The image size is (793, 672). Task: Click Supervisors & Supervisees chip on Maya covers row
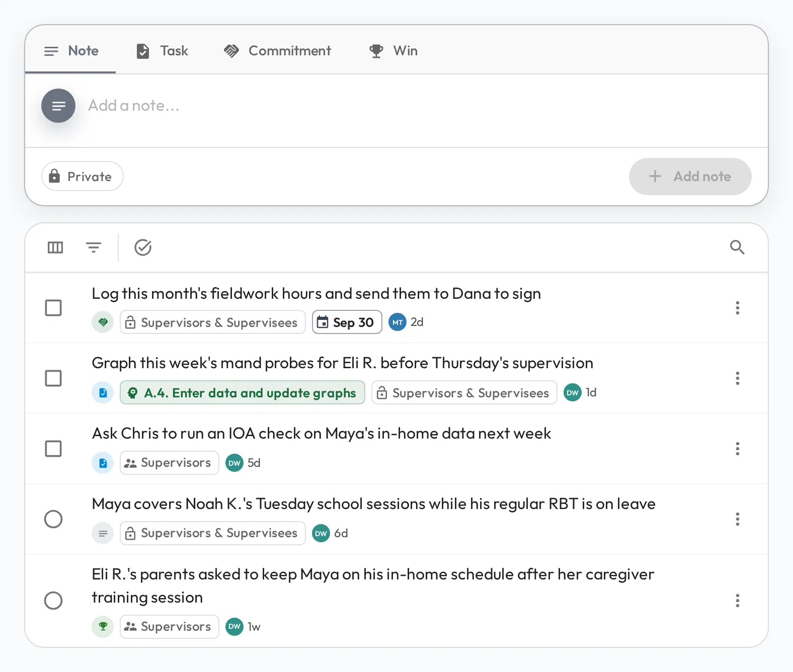213,533
